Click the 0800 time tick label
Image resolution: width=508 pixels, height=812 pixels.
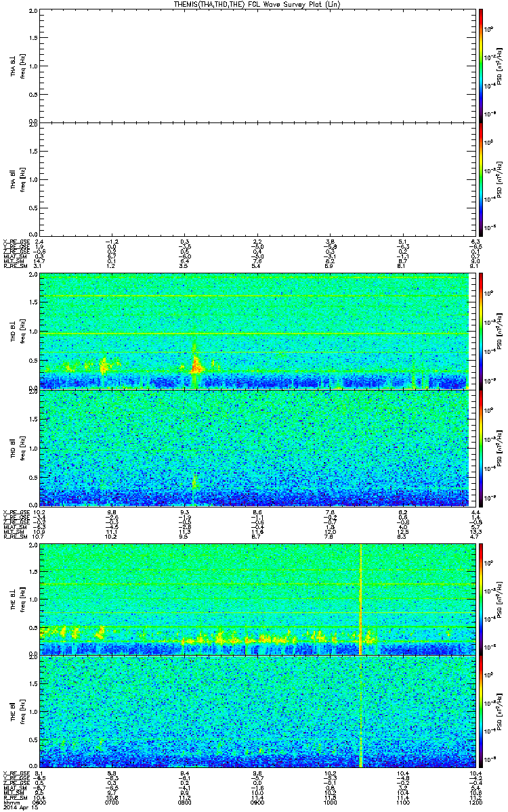tap(184, 803)
